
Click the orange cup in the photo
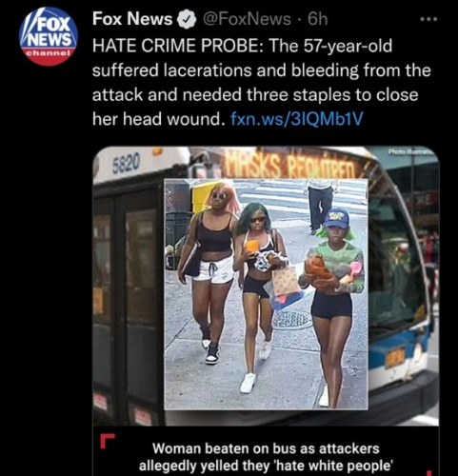(x=252, y=247)
